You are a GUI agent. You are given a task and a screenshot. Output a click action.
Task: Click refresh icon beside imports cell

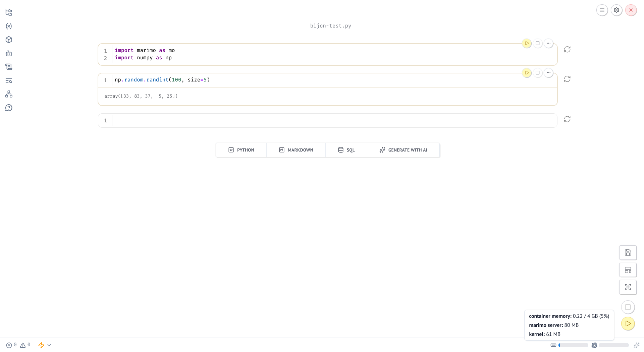pos(567,49)
